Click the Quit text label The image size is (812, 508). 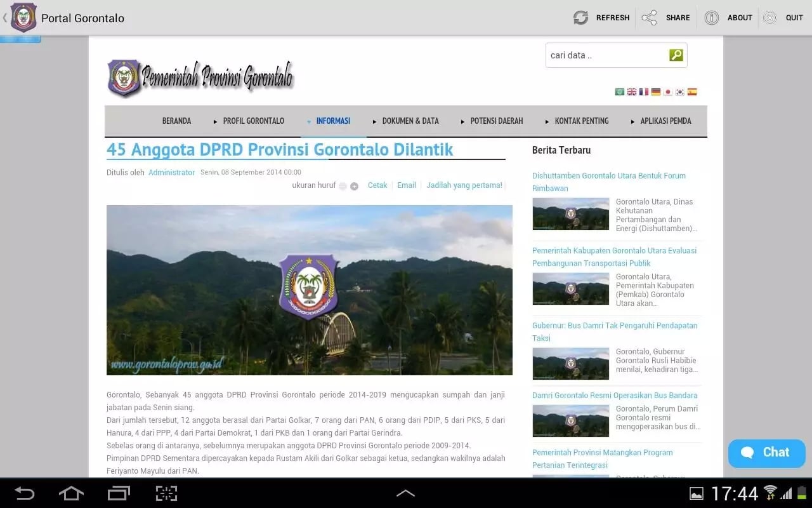(794, 18)
